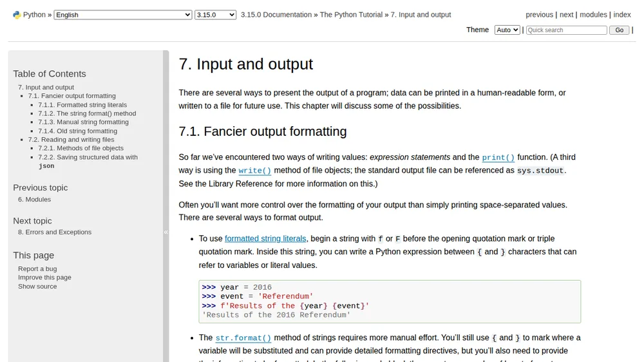Open the modules index link

pos(593,15)
